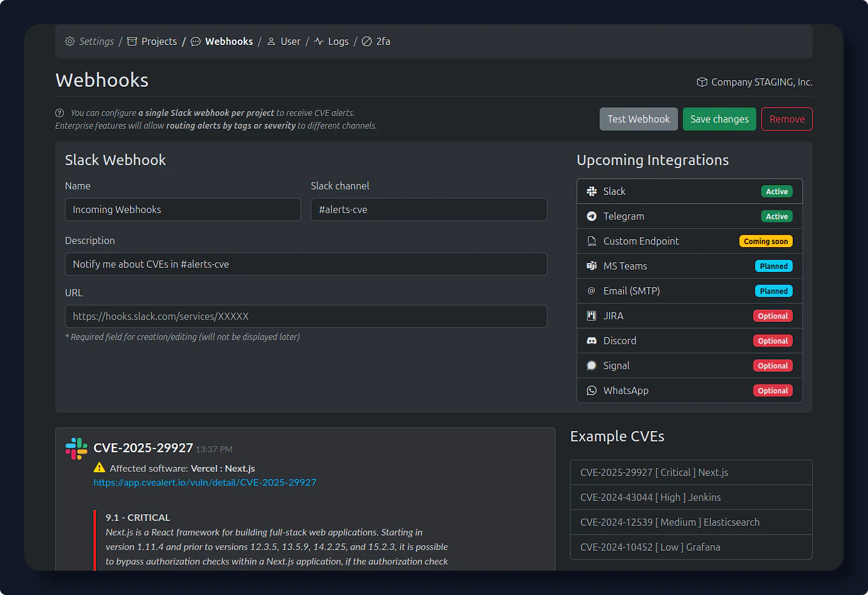This screenshot has width=868, height=595.
Task: Open the User tab
Action: (284, 41)
